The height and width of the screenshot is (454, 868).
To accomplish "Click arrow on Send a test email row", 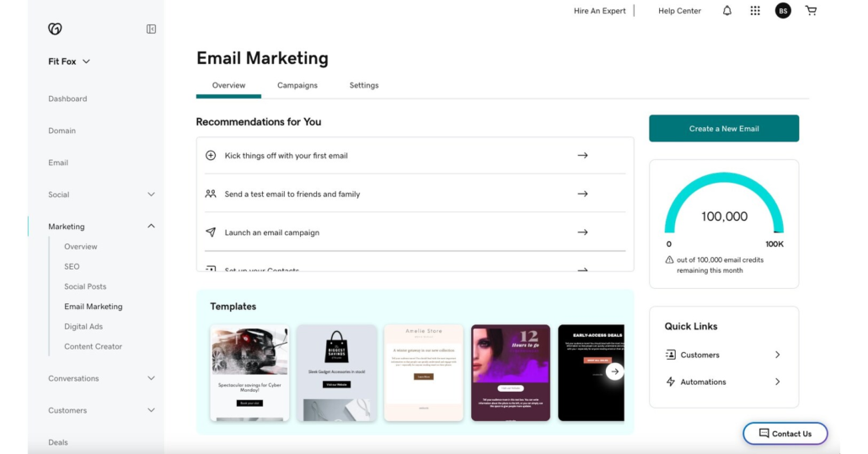I will (582, 194).
